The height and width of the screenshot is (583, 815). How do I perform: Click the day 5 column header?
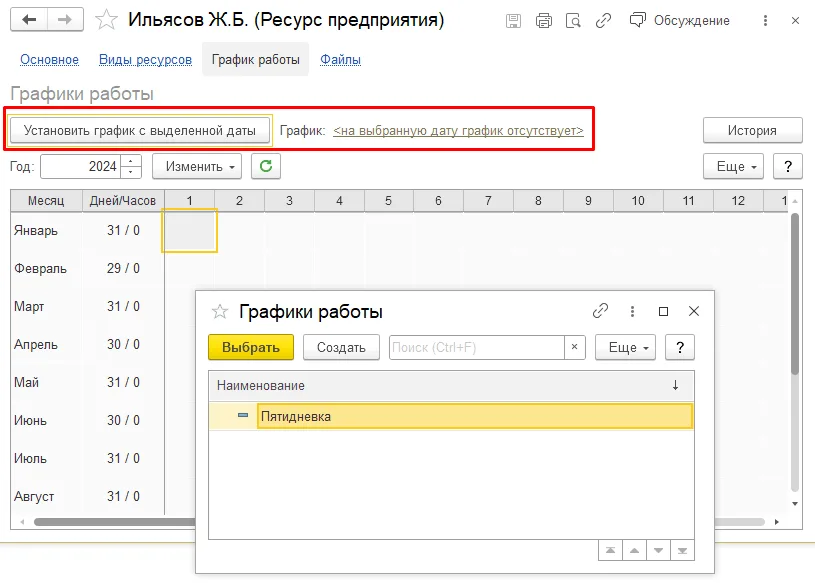389,201
